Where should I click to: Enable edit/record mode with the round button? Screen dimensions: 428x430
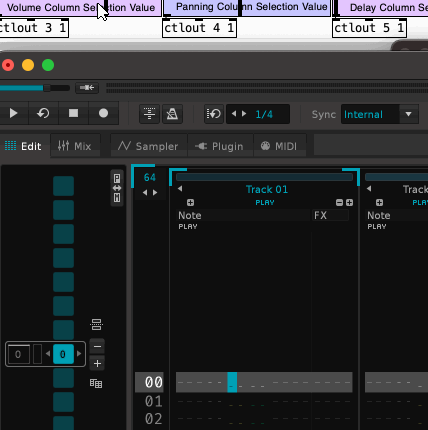click(x=103, y=114)
